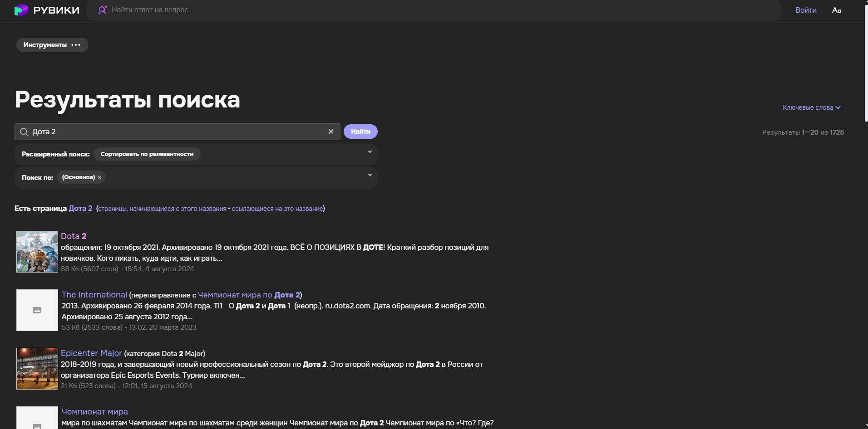Click the Epicenter Major thumbnail image
Image resolution: width=868 pixels, height=429 pixels.
click(x=37, y=369)
